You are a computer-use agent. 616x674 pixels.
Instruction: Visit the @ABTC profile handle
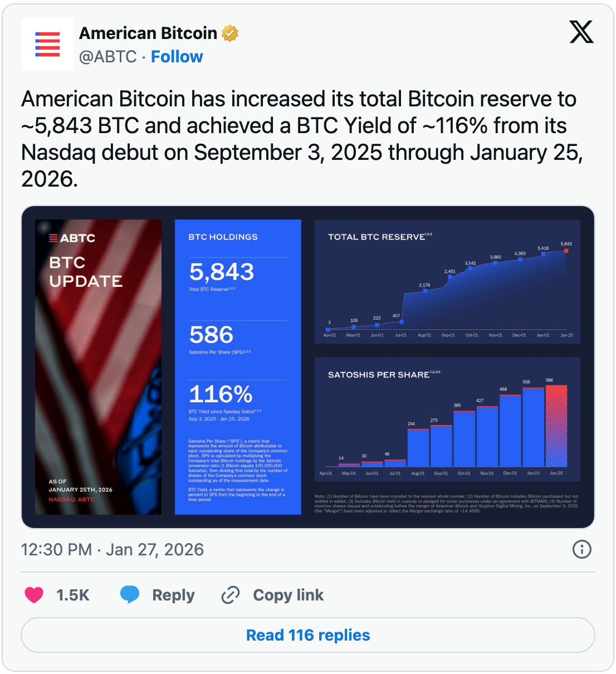107,56
